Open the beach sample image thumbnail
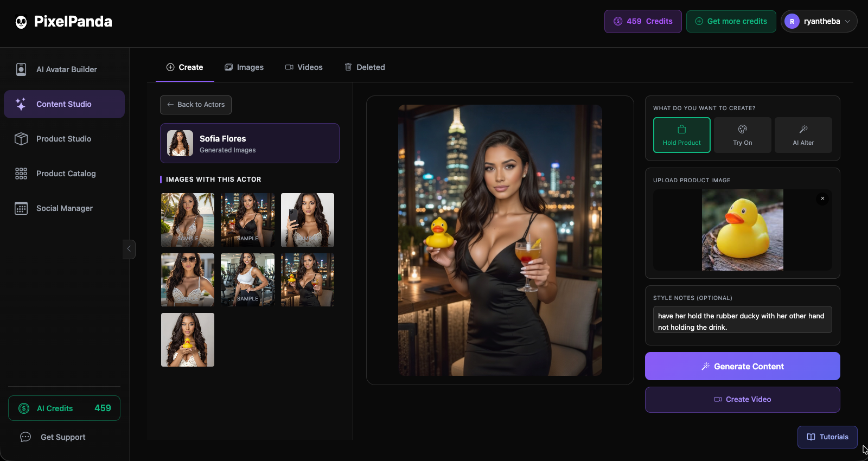The height and width of the screenshot is (461, 868). click(188, 220)
